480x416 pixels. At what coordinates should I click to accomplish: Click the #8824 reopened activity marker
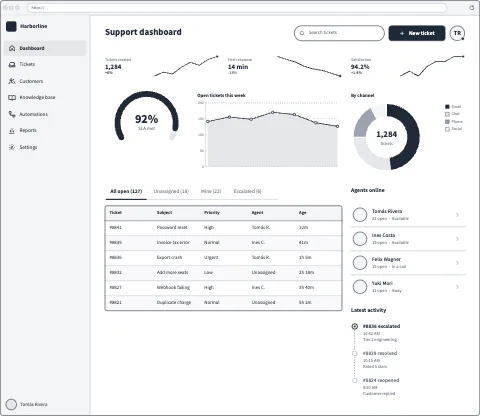point(355,380)
